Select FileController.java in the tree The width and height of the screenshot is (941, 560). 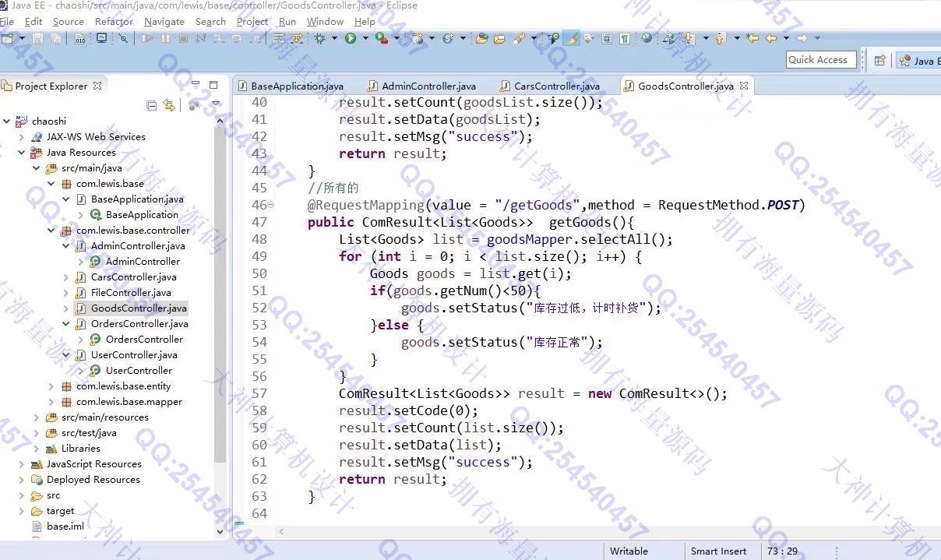point(131,292)
